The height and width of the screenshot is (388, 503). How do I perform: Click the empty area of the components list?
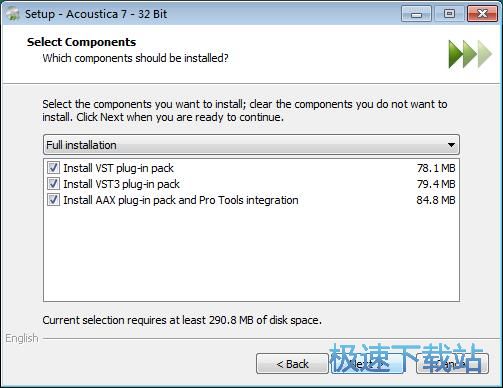[251, 255]
